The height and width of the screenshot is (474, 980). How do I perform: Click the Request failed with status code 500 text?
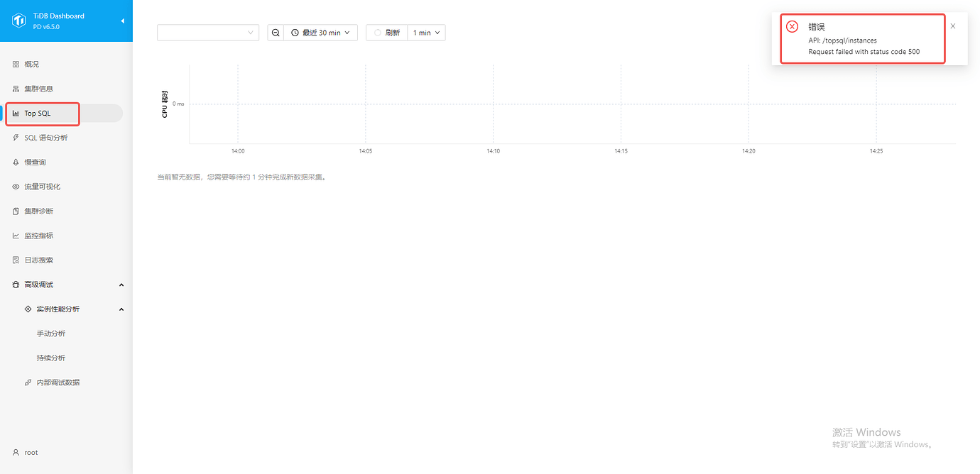[864, 52]
